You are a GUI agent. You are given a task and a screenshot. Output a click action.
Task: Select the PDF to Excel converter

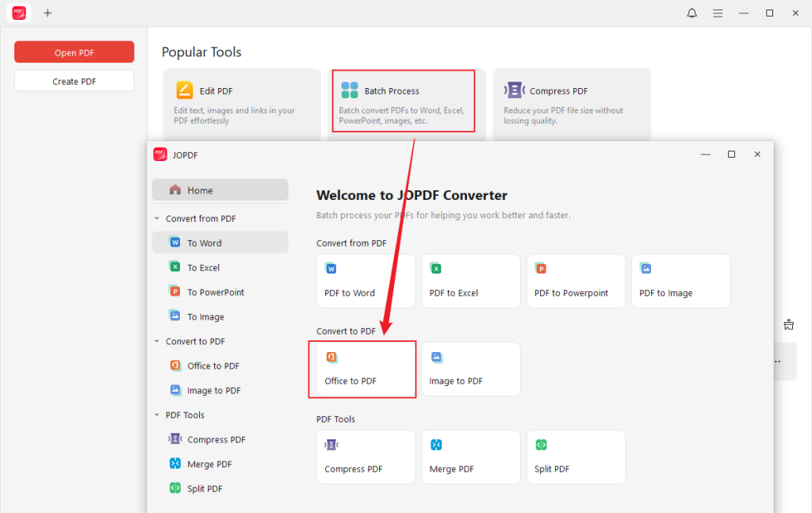point(470,281)
